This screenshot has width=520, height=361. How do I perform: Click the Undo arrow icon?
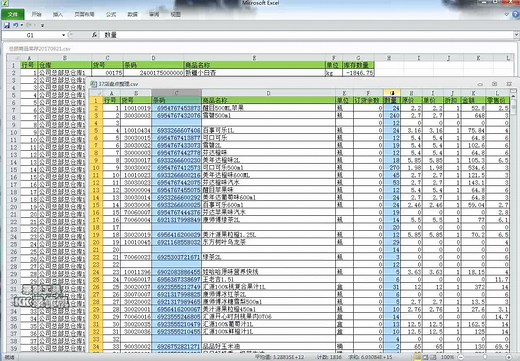tap(15, 25)
